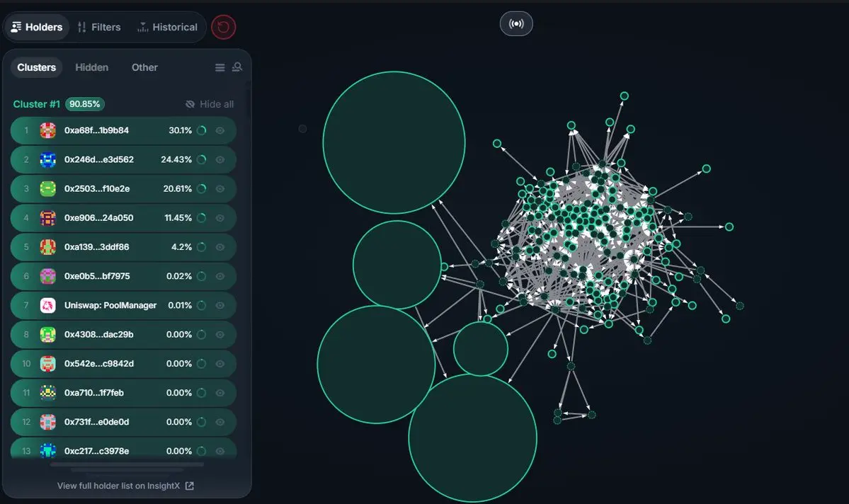Click circle icon in 0x4308...dac29b row
Viewport: 849px width, 504px height.
201,335
